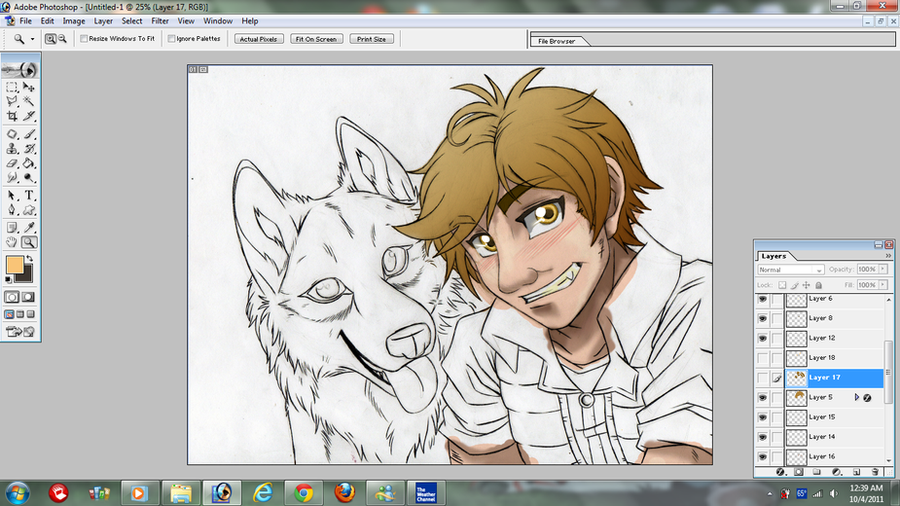
Task: Select the Paint Bucket tool
Action: [29, 164]
